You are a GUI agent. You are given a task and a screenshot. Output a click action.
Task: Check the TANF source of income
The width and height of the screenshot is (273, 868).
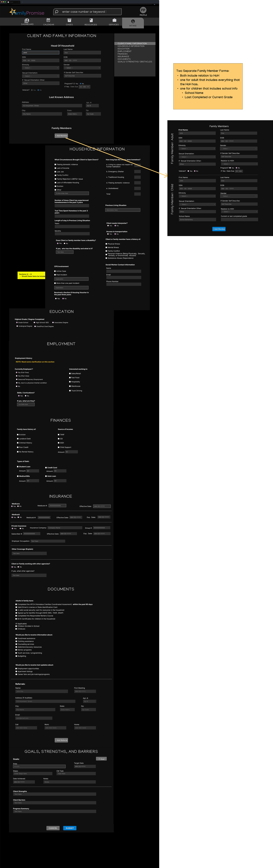pyautogui.click(x=59, y=435)
